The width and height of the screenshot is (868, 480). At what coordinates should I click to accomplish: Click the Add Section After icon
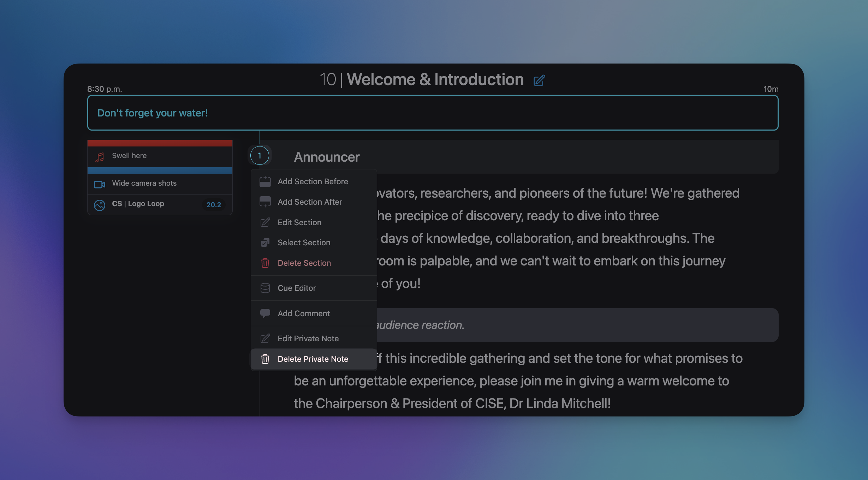pos(265,202)
